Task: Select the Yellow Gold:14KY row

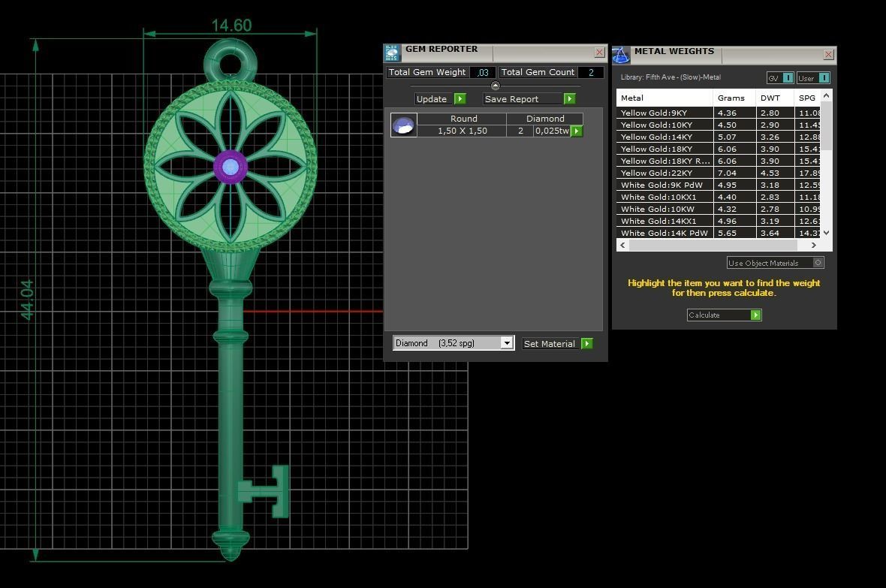Action: 718,137
